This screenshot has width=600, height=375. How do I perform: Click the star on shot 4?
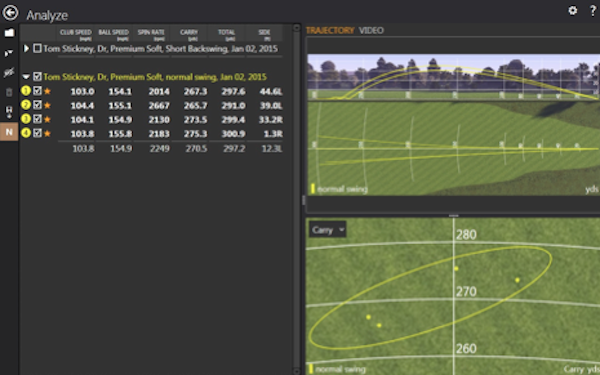point(47,134)
